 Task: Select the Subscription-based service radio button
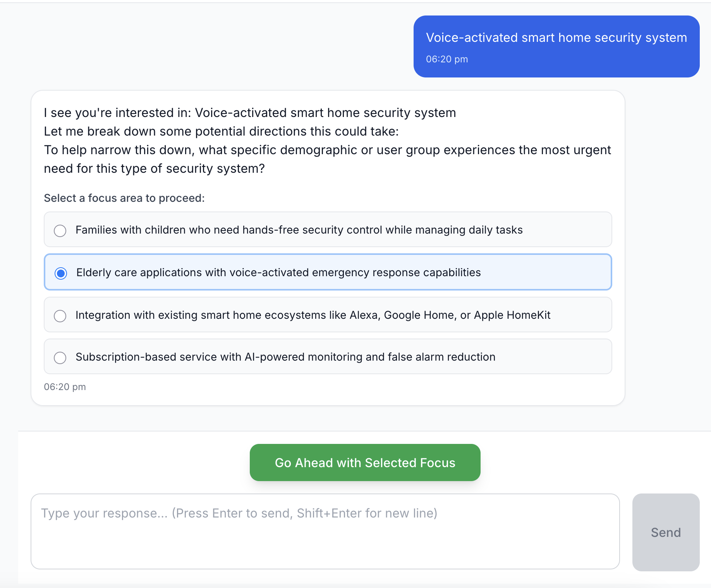[x=60, y=358]
